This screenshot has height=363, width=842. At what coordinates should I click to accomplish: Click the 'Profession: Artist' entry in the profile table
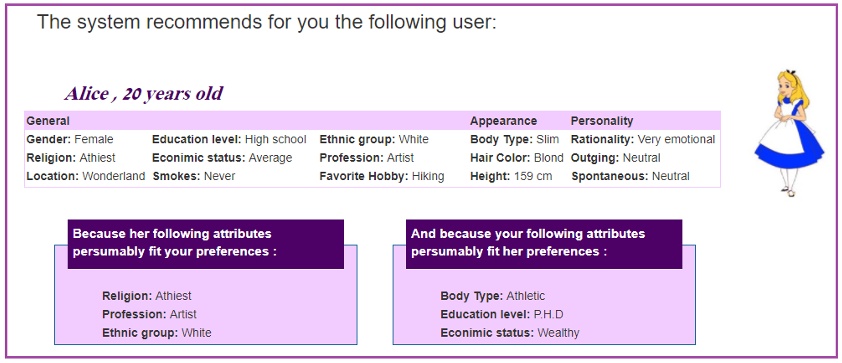[367, 158]
